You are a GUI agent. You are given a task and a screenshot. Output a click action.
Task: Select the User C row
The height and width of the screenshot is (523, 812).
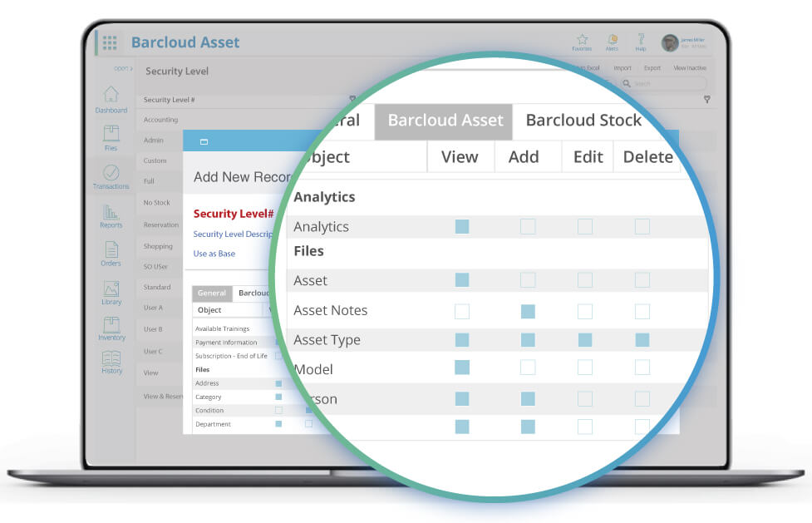pos(160,352)
